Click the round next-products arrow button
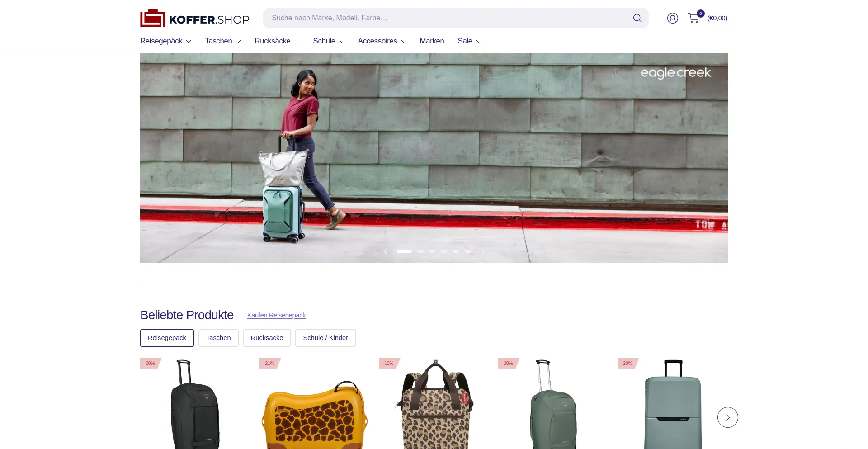The height and width of the screenshot is (449, 868). click(x=727, y=417)
